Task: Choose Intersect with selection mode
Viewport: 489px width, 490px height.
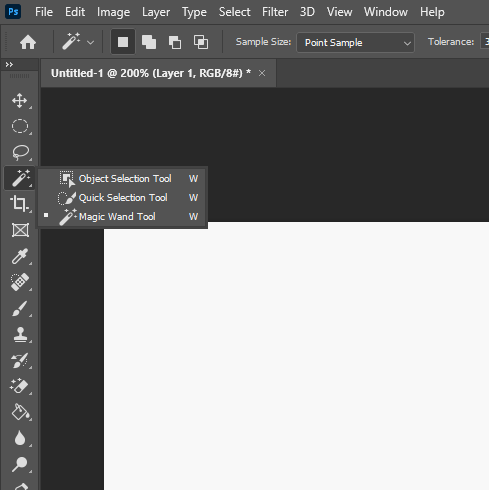Action: tap(201, 42)
